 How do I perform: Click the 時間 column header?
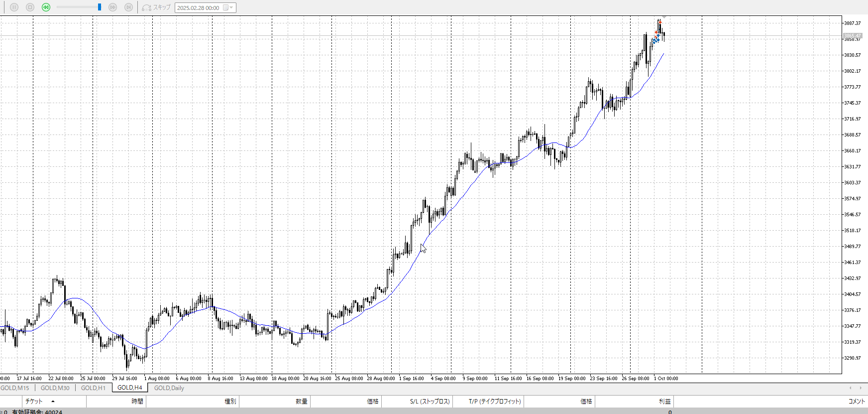coord(137,402)
